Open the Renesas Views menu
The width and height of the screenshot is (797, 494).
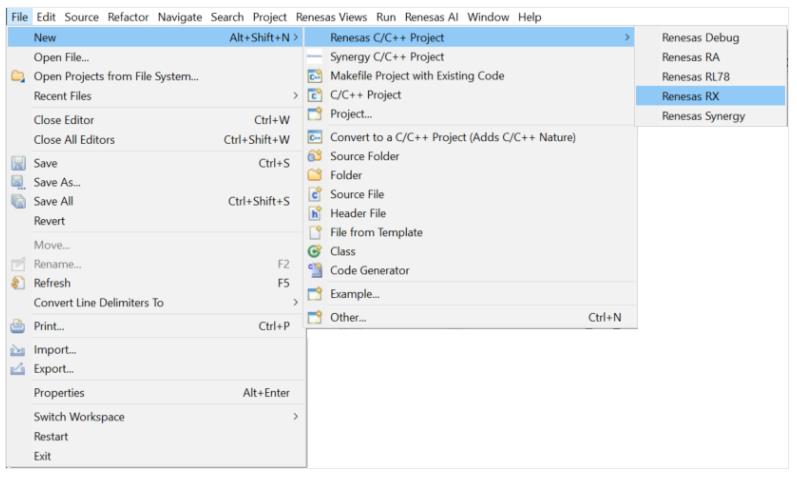pyautogui.click(x=331, y=17)
